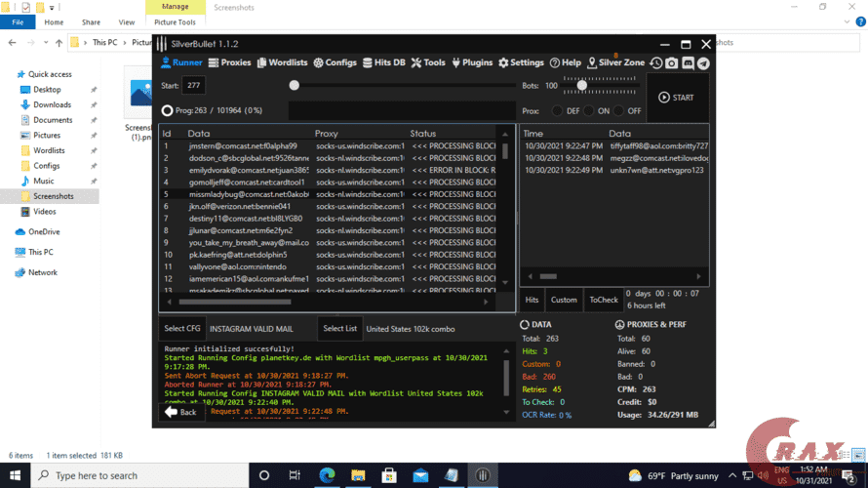Click the camera screenshot icon
Screen dimensions: 868x488
(672, 62)
